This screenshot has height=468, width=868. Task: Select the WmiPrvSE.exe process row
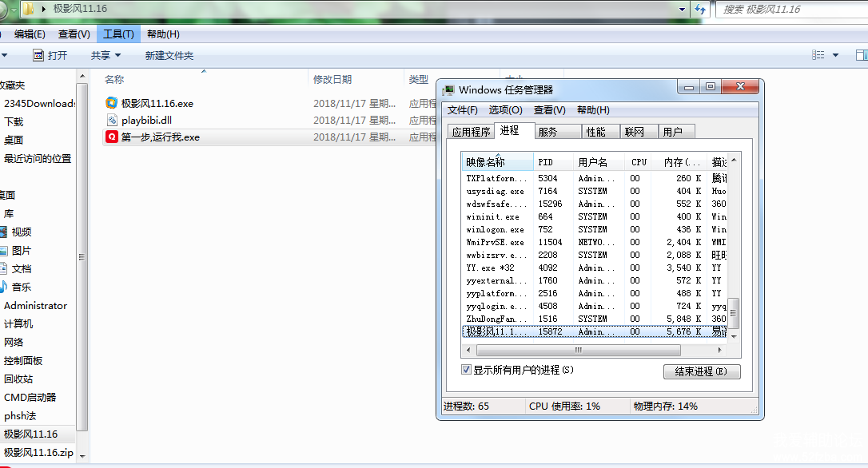point(594,242)
